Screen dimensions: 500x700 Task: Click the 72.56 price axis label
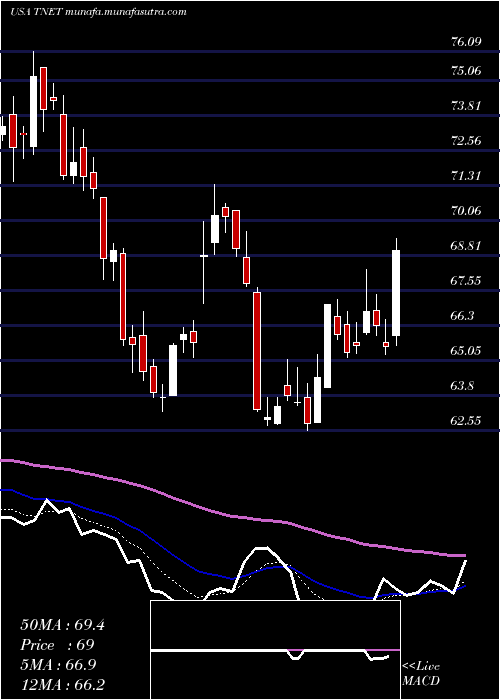[466, 141]
